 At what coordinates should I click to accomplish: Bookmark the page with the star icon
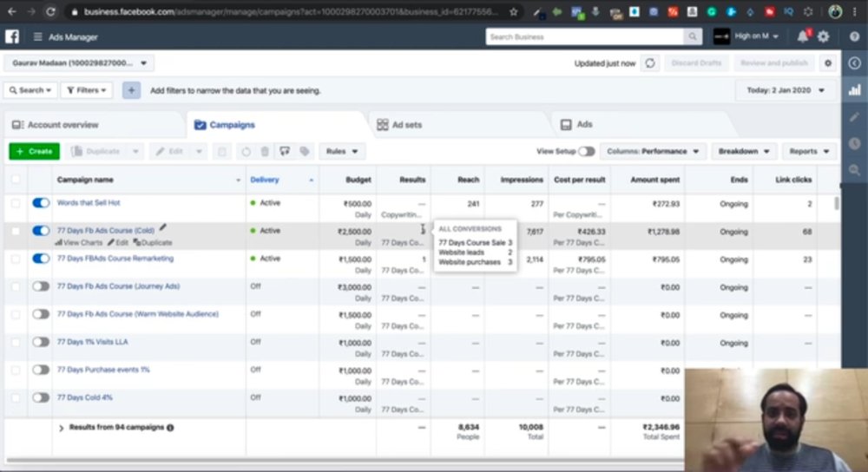[x=513, y=11]
